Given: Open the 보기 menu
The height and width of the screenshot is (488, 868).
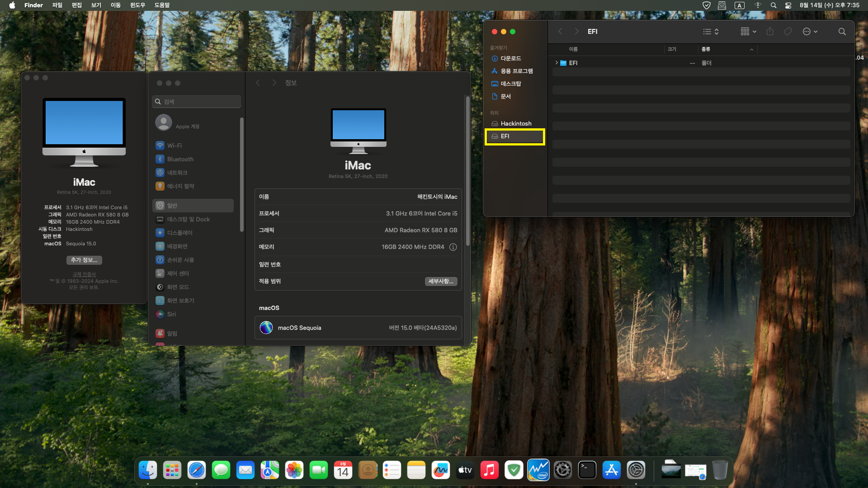Looking at the screenshot, I should 96,5.
